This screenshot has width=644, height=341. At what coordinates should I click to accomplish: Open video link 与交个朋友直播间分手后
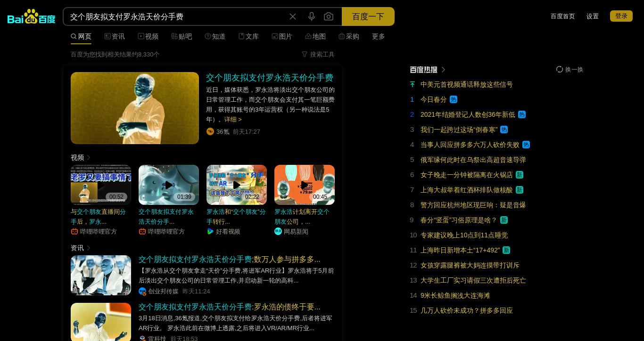click(99, 216)
